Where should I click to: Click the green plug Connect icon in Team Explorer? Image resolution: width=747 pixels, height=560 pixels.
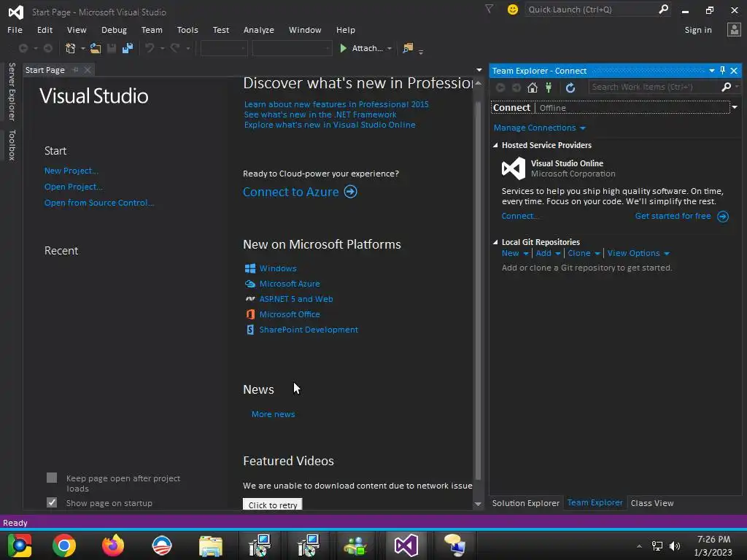(x=549, y=87)
